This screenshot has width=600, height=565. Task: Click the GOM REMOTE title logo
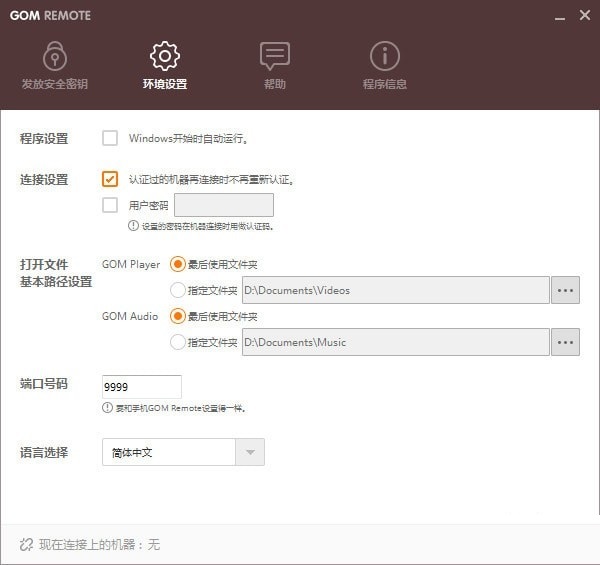pos(51,16)
